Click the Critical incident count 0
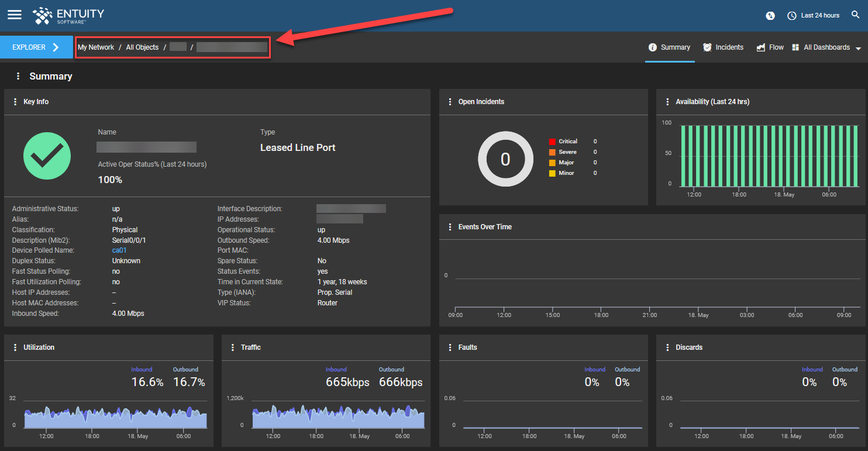868x451 pixels. pos(595,142)
